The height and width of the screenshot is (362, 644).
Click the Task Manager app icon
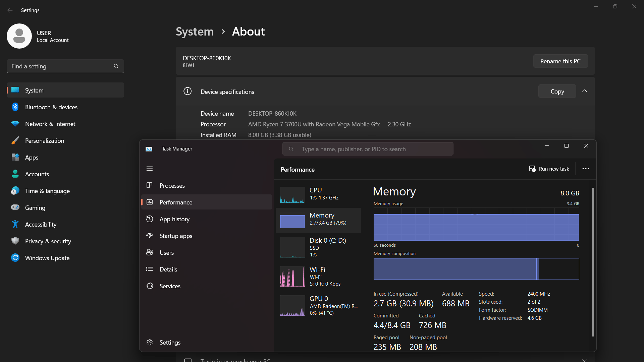149,149
